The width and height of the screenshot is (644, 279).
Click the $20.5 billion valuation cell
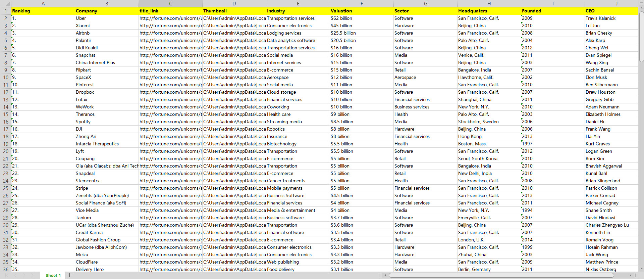coord(362,40)
